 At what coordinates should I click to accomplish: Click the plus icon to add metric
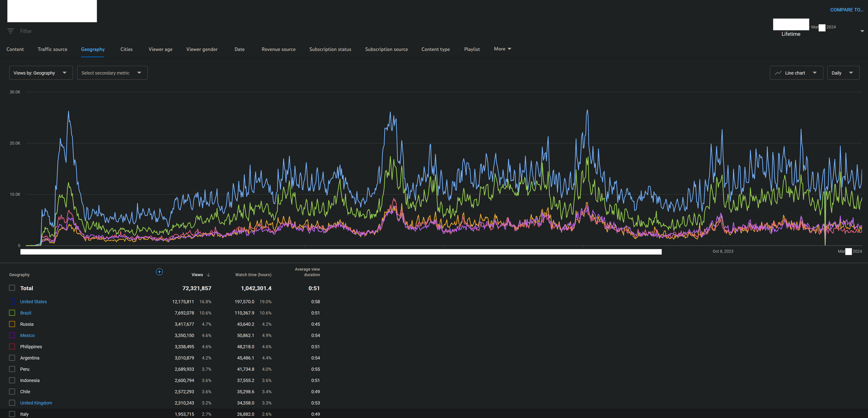tap(159, 272)
